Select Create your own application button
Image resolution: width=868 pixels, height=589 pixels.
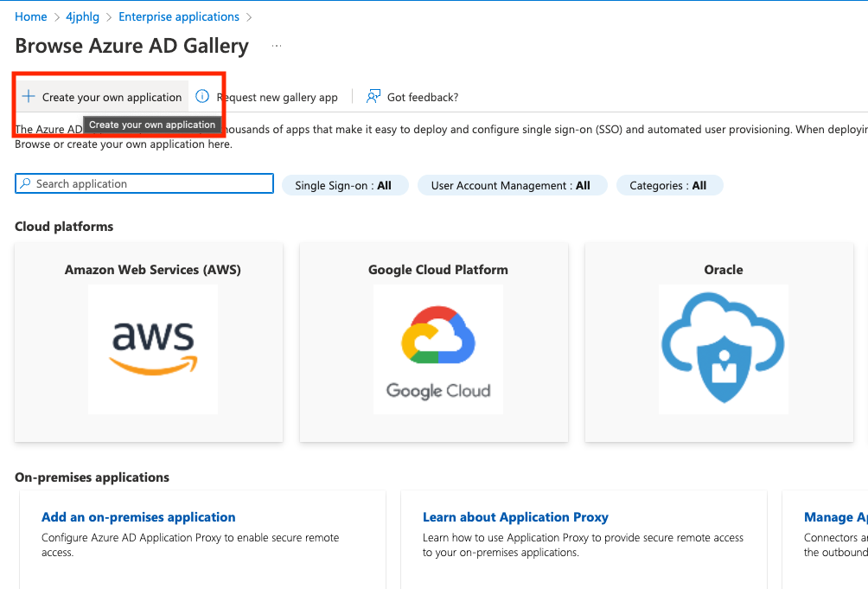tap(102, 97)
